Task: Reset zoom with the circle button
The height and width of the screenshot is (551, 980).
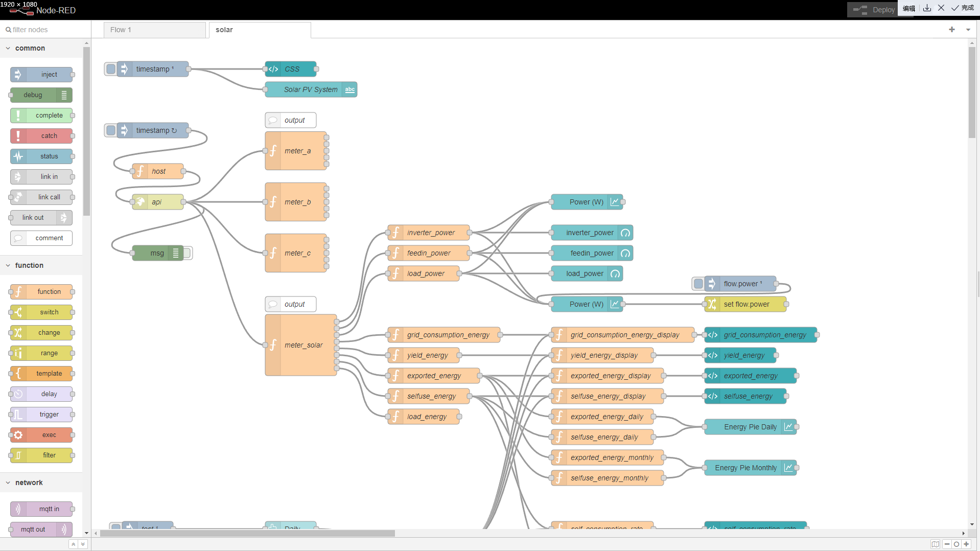Action: tap(956, 544)
